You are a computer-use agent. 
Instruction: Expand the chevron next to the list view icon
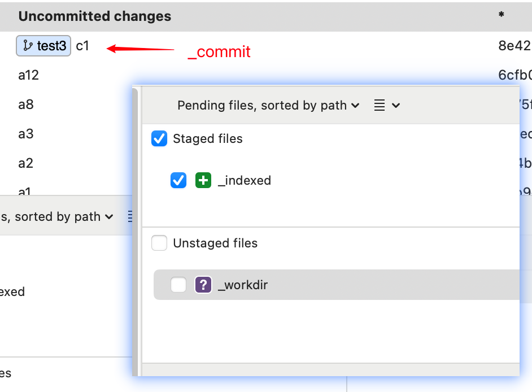pyautogui.click(x=396, y=105)
